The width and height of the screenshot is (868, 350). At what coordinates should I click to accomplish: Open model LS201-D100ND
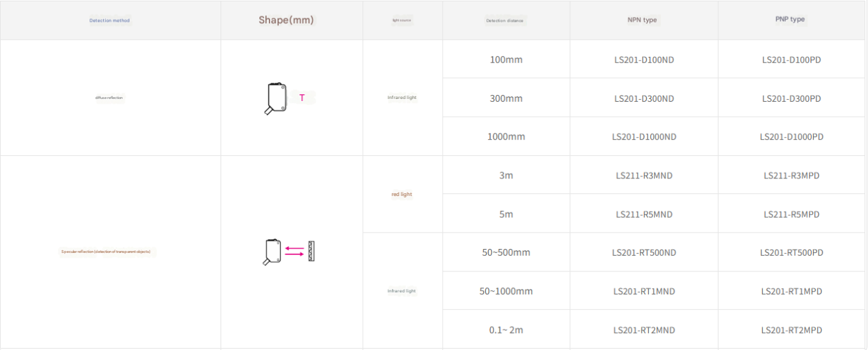tap(644, 60)
